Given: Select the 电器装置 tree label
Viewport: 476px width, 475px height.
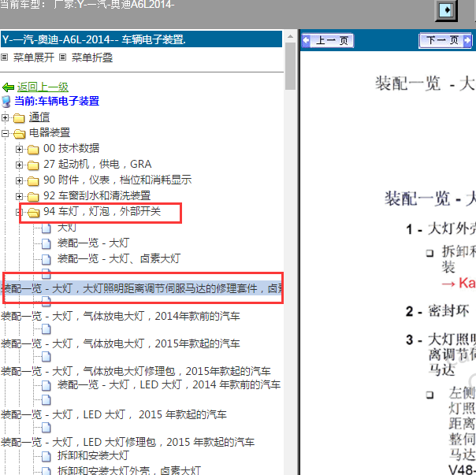Looking at the screenshot, I should [x=50, y=132].
